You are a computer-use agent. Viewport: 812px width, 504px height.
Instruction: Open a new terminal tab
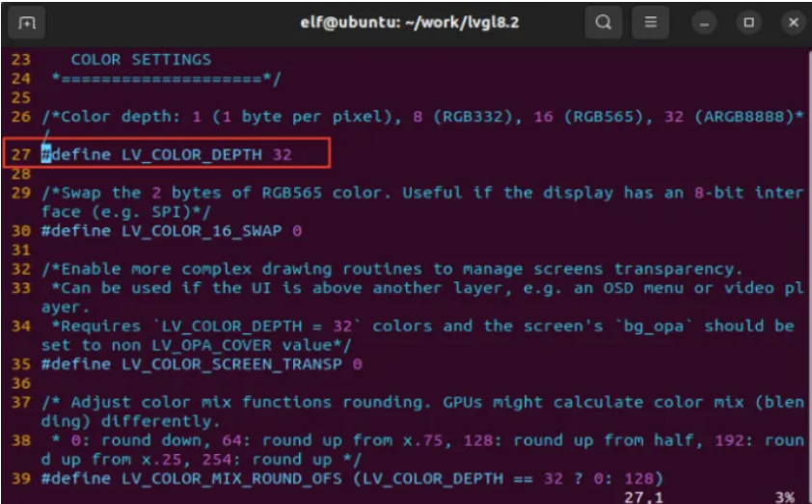(x=27, y=21)
